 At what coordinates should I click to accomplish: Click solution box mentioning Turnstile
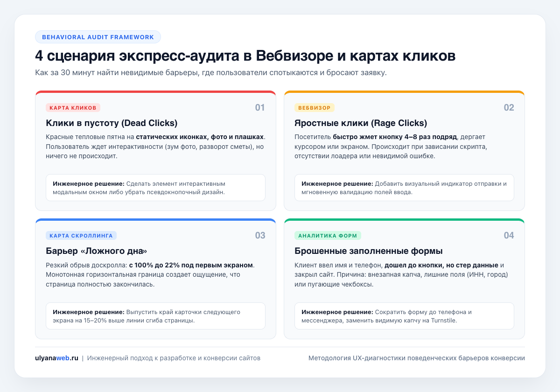click(x=404, y=316)
